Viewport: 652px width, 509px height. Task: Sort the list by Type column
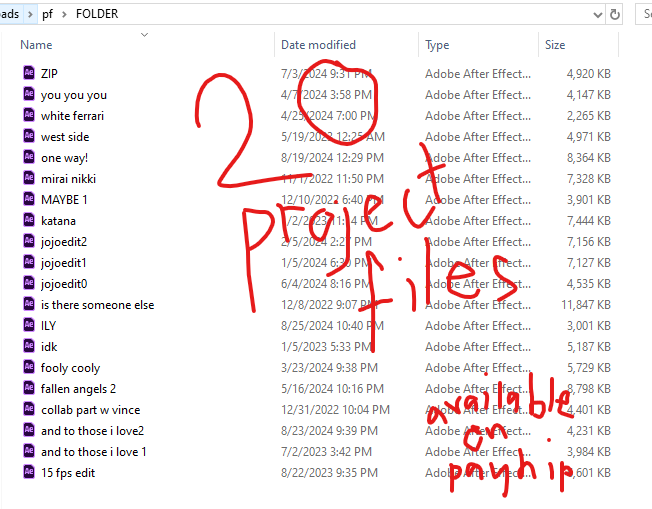coord(437,44)
